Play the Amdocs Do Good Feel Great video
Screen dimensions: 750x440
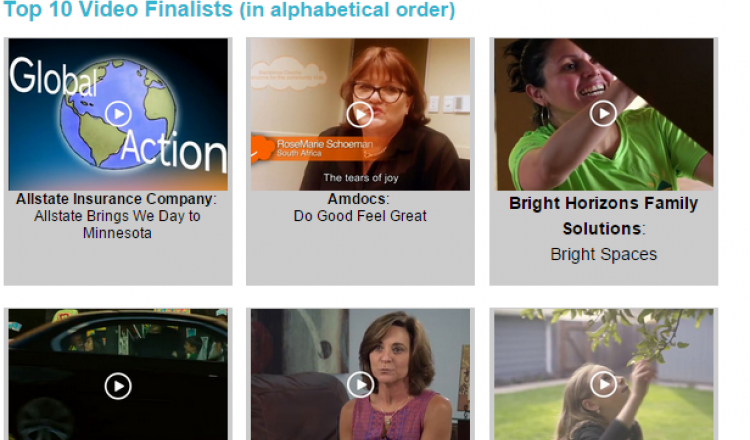pos(360,114)
